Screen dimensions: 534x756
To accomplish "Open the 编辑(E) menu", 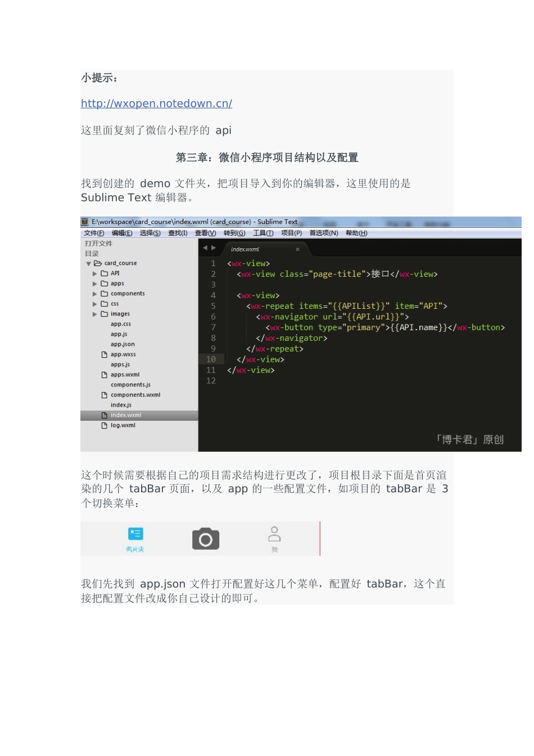I will [122, 233].
